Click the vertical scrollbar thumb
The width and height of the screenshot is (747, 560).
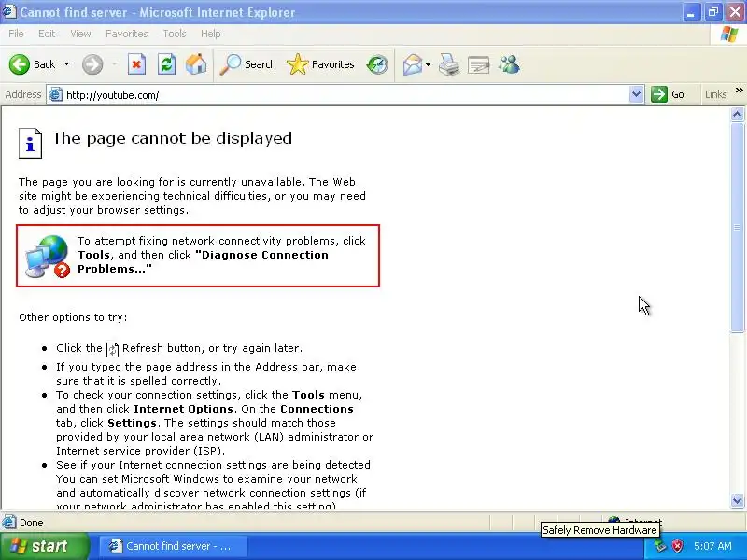click(x=737, y=227)
